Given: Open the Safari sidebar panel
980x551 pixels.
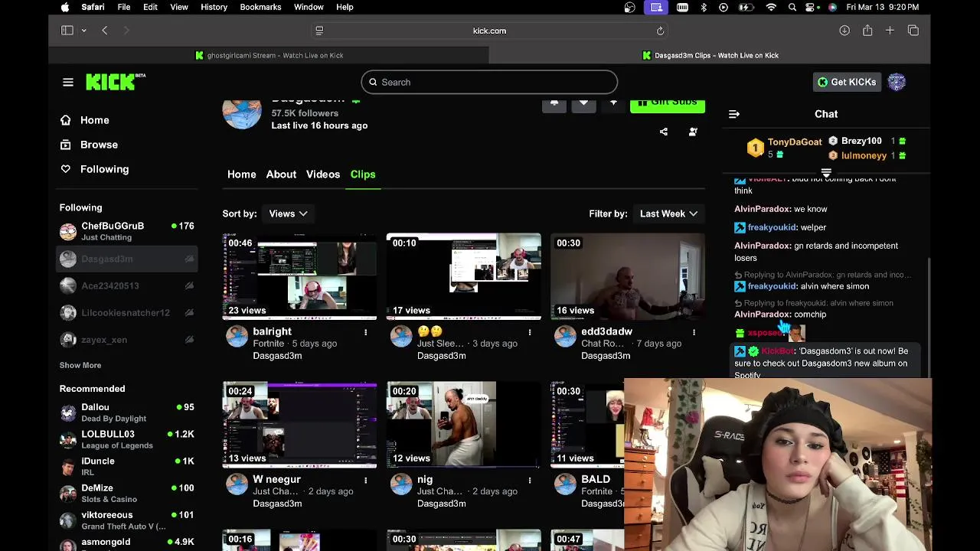Looking at the screenshot, I should [x=67, y=31].
